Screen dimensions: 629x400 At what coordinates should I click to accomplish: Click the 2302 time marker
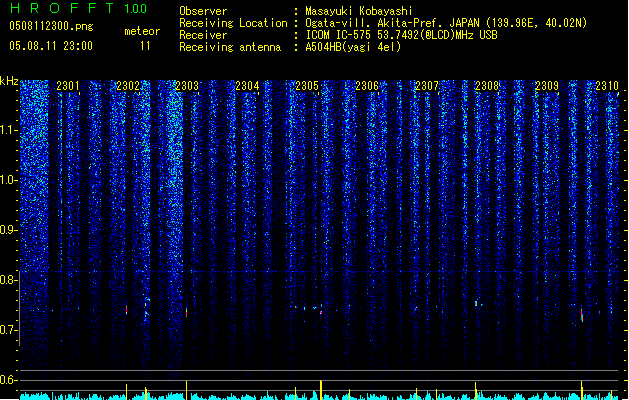[128, 86]
